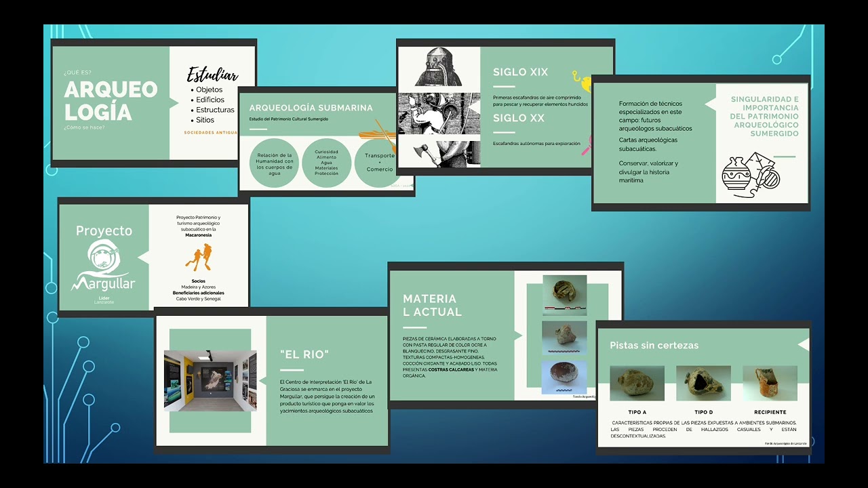The width and height of the screenshot is (868, 488).
Task: Click the 'Madeira y Azores' line
Action: point(198,287)
